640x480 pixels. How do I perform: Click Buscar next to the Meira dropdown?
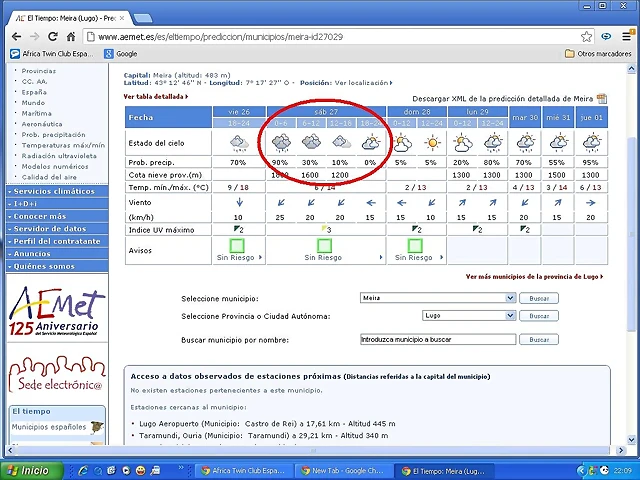click(x=539, y=298)
